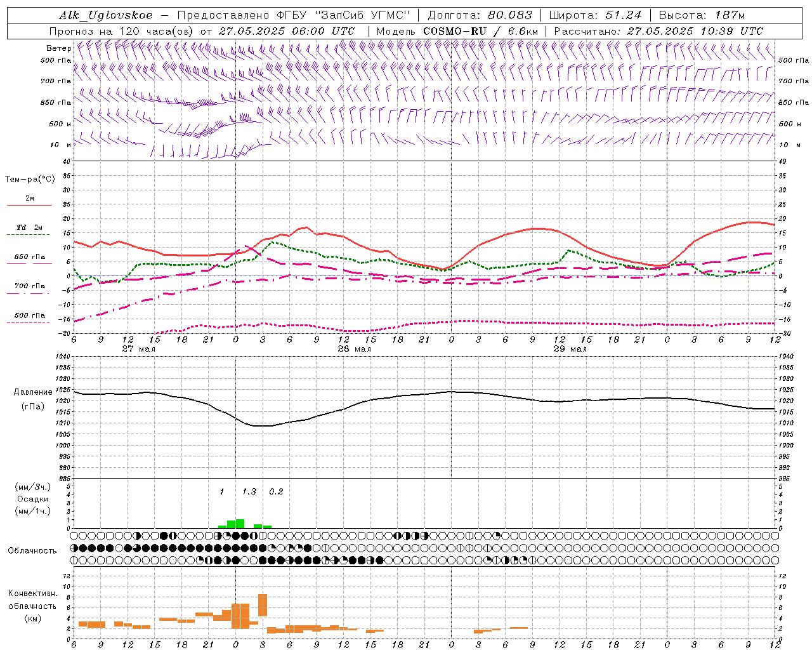812x650 pixels.
Task: Click the (мм/3ч.) precipitation unit label
Action: [33, 487]
